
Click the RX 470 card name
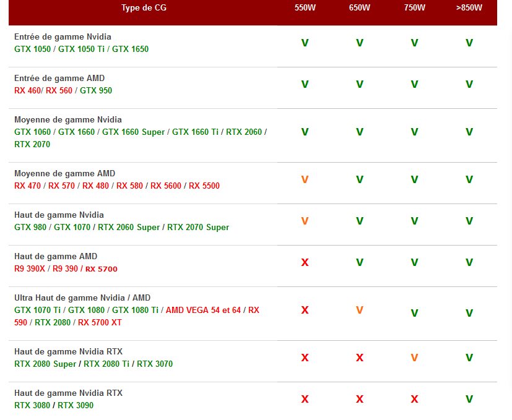(27, 186)
